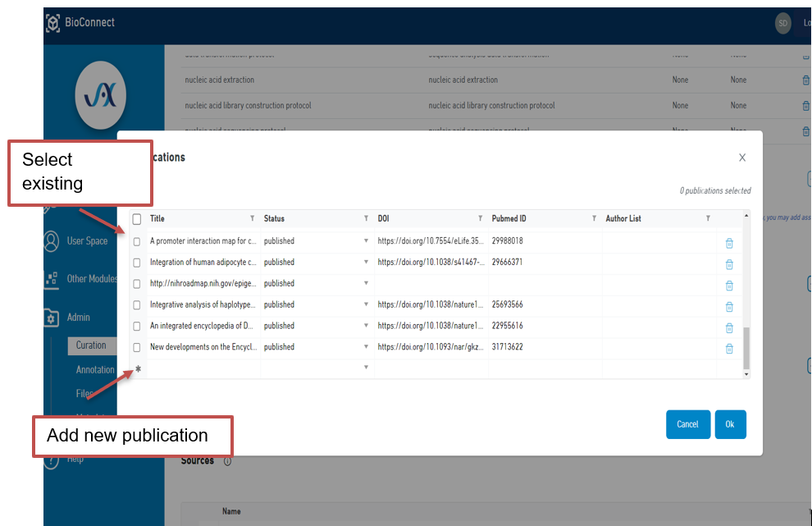Open the Status dropdown in the new publication row
This screenshot has height=526, width=812.
[366, 368]
